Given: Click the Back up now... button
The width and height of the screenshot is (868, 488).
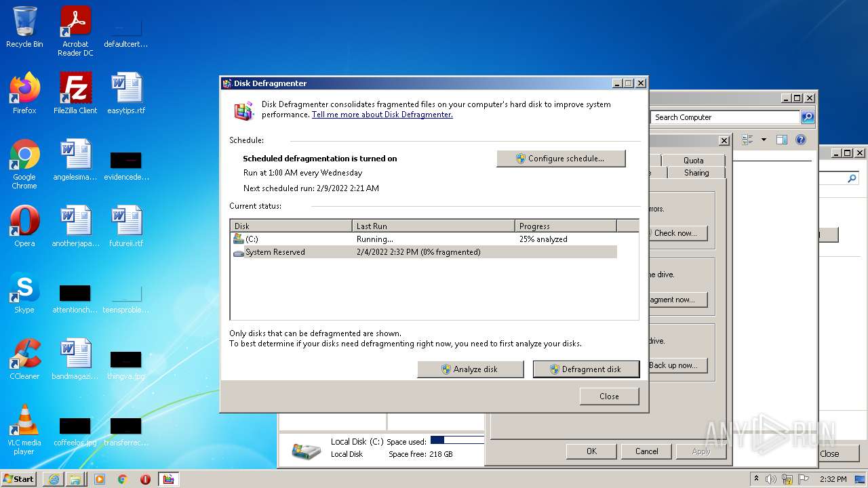Looking at the screenshot, I should tap(677, 365).
